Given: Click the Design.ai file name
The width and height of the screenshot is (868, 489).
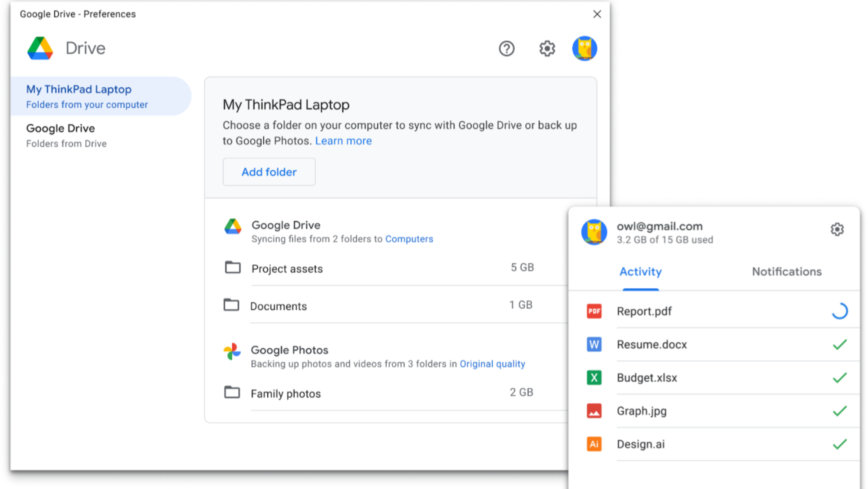Looking at the screenshot, I should click(641, 444).
